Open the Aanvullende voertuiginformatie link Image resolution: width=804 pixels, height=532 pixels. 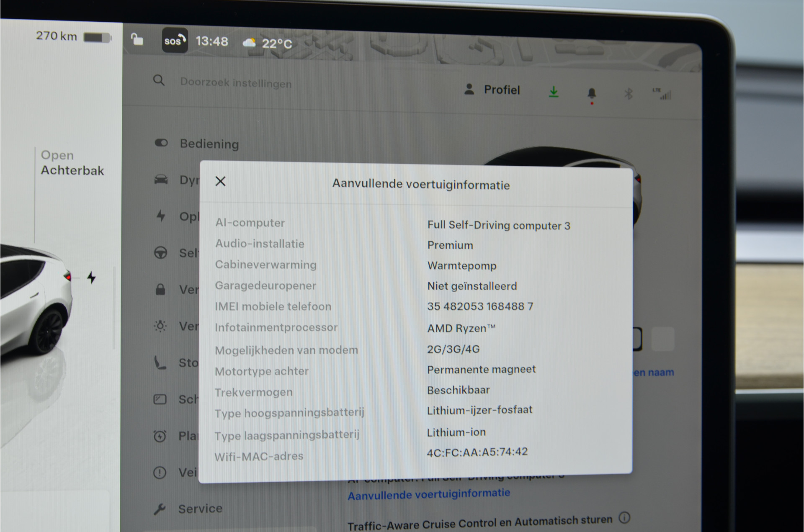tap(429, 494)
